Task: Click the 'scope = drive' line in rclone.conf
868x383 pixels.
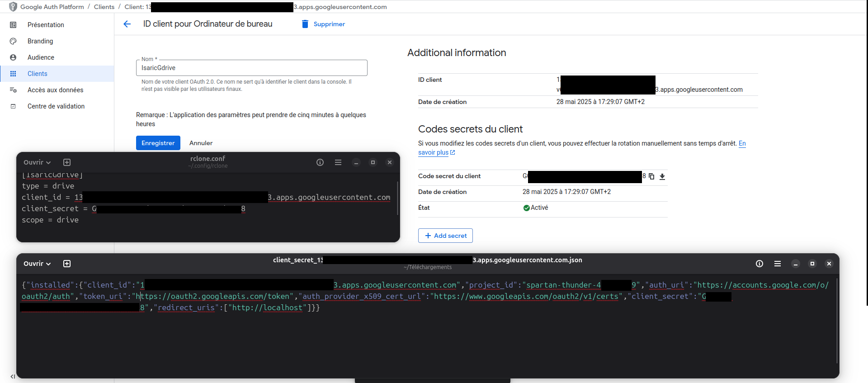Action: tap(50, 220)
